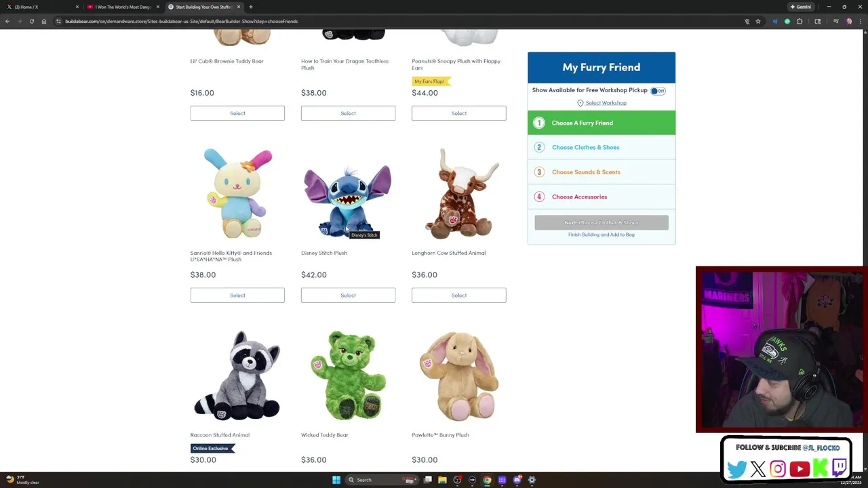Screen dimensions: 868x488
Task: Open weather widget on taskbar
Action: coord(22,480)
